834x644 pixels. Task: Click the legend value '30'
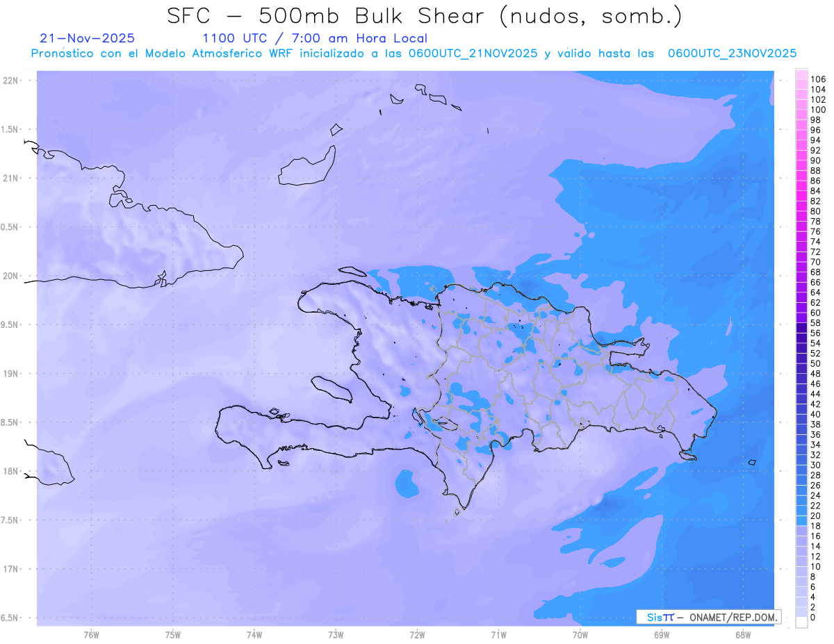pyautogui.click(x=815, y=465)
